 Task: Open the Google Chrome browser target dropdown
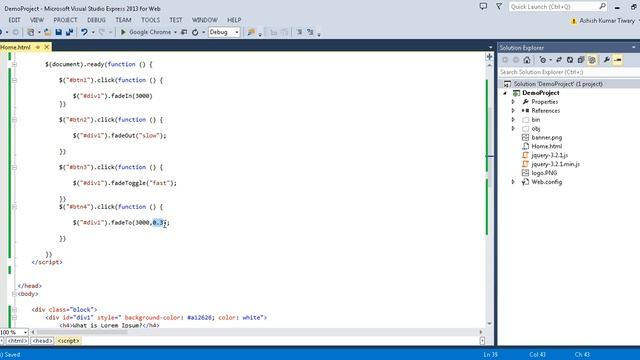[175, 32]
